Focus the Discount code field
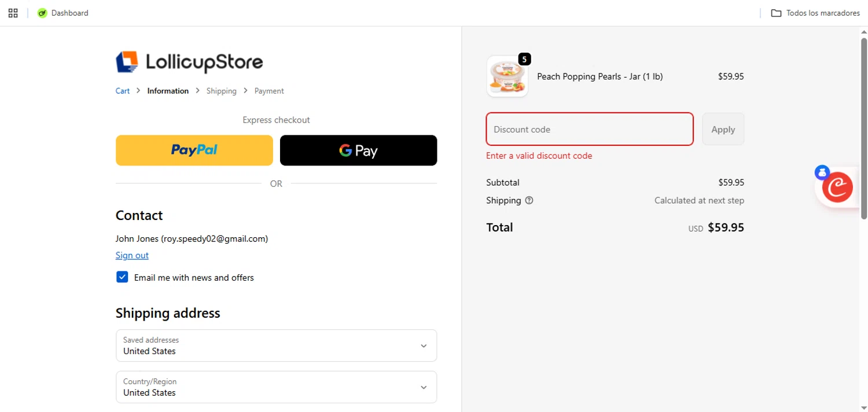868x412 pixels. click(x=590, y=129)
